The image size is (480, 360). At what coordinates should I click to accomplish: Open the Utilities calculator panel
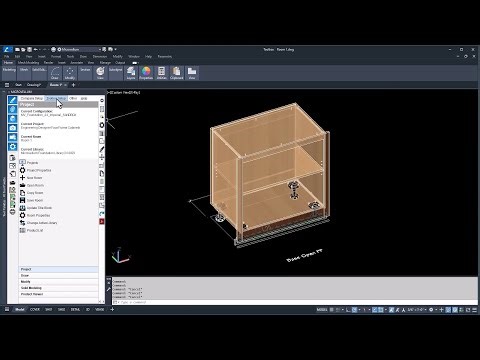161,73
